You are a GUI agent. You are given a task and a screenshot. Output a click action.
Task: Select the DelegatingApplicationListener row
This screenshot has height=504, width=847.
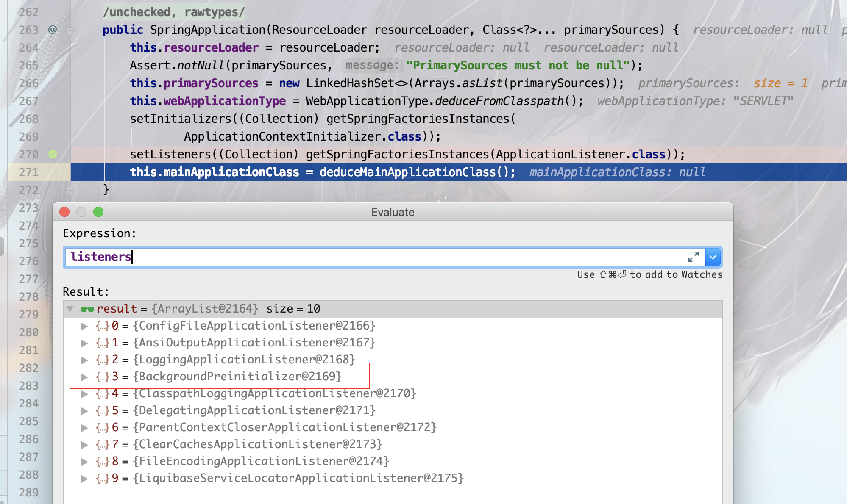tap(254, 410)
